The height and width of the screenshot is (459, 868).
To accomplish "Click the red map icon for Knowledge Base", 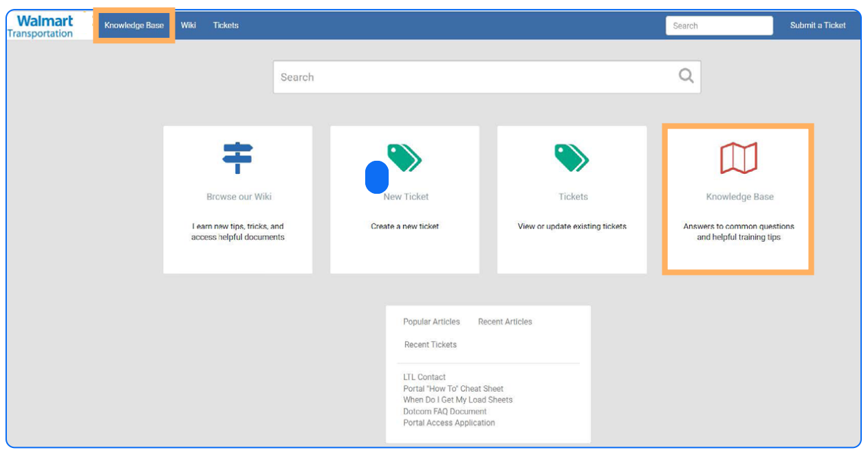I will pyautogui.click(x=739, y=158).
